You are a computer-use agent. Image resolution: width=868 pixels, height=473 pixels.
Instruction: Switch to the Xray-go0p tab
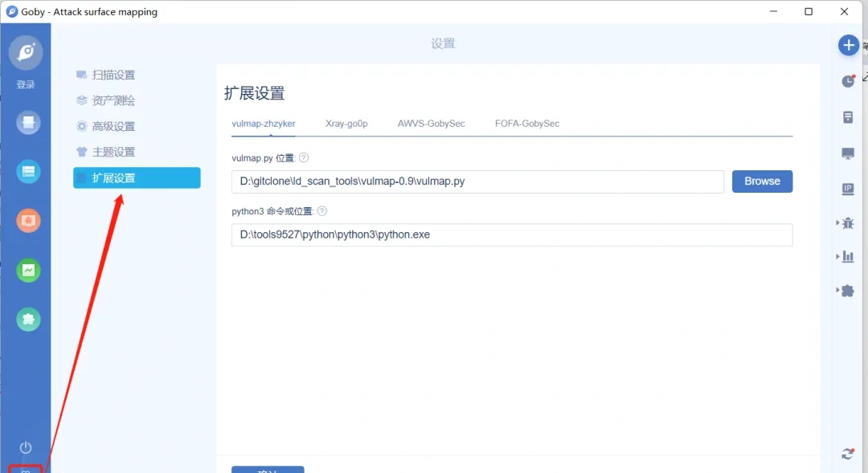click(x=346, y=124)
